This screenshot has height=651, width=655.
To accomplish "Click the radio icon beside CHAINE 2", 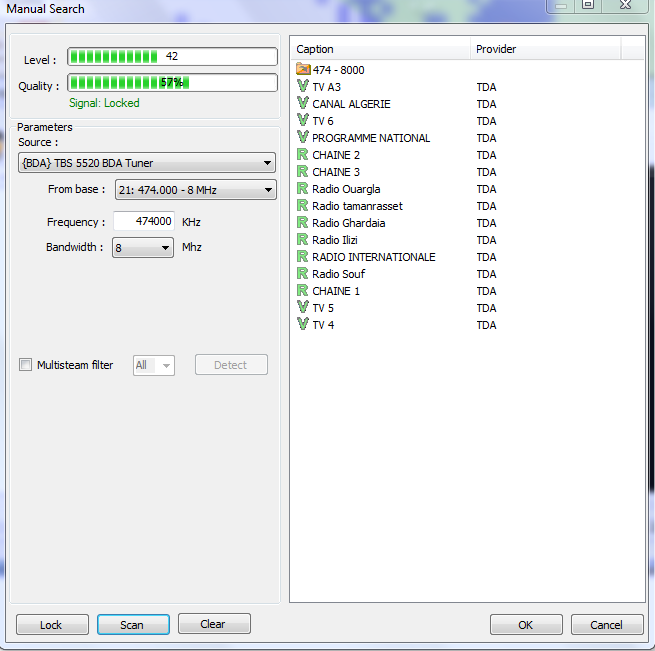I will coord(303,155).
